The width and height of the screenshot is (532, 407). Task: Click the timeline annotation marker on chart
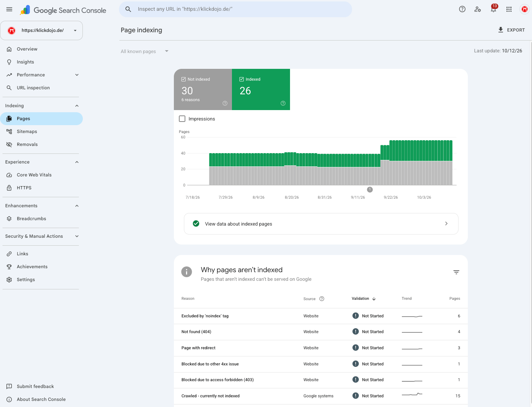(x=370, y=189)
